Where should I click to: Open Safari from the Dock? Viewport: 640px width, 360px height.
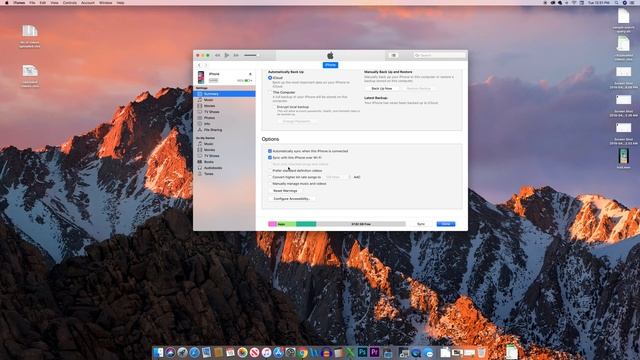point(194,352)
